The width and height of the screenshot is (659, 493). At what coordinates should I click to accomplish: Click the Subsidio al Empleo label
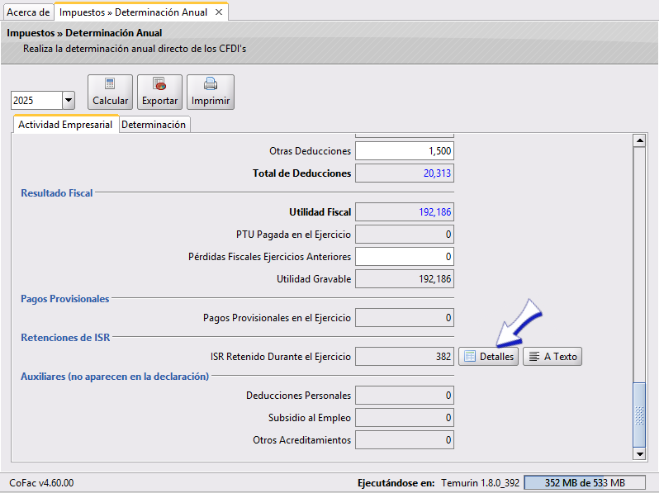309,418
